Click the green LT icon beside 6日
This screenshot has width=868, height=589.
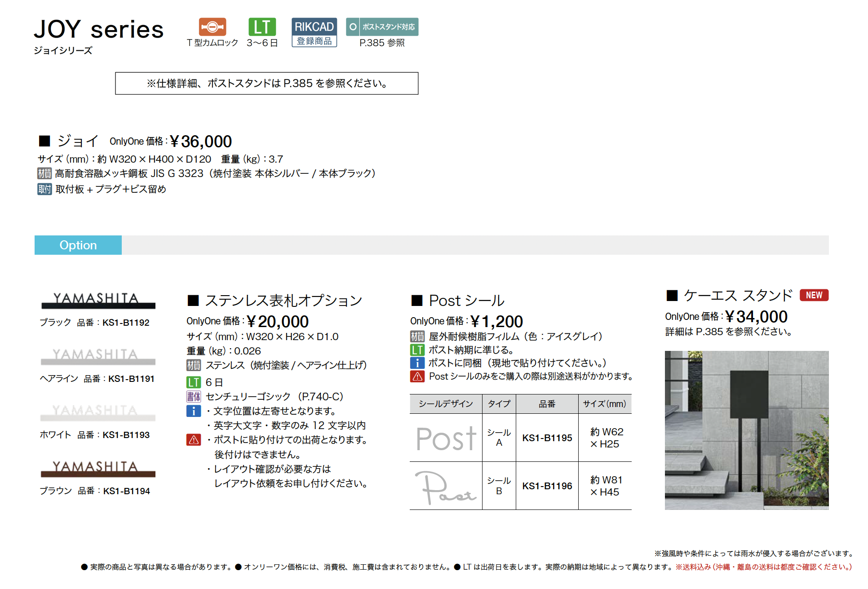click(194, 382)
